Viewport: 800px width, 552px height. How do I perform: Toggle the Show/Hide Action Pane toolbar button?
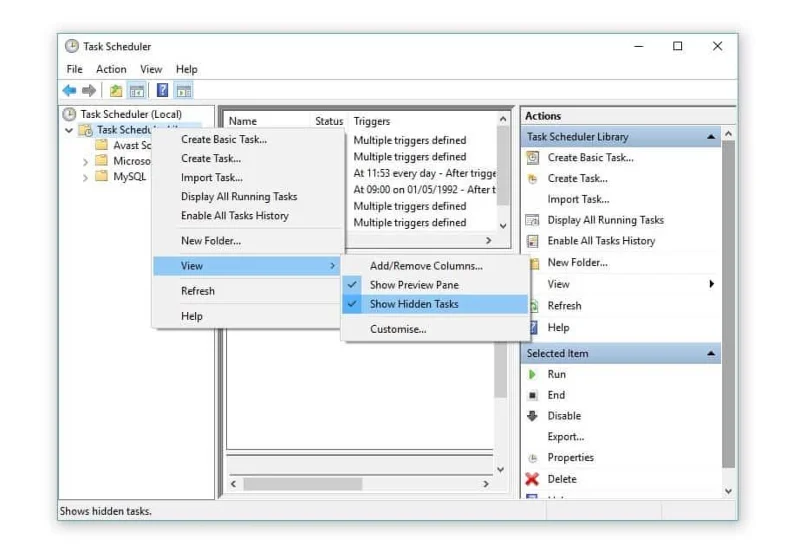click(x=184, y=91)
